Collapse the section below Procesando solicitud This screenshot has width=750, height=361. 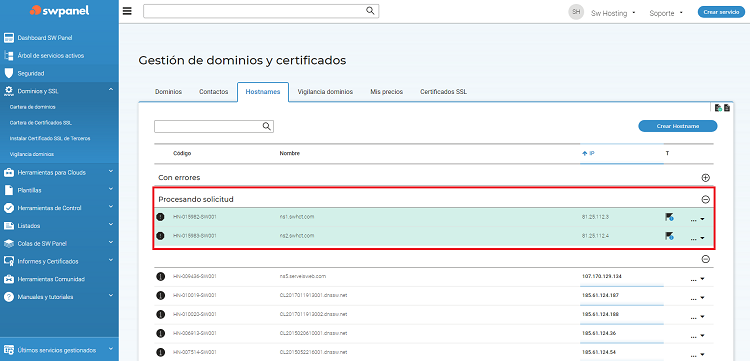coord(706,259)
